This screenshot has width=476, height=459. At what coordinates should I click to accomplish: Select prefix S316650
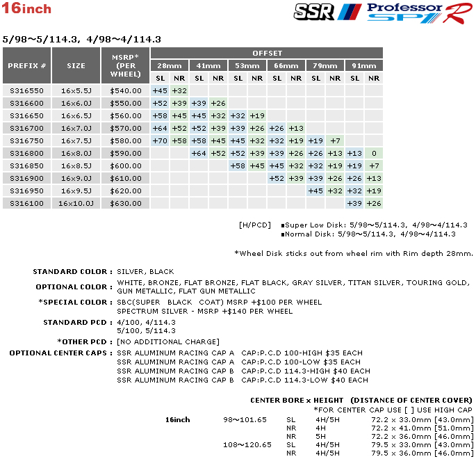[x=26, y=115]
